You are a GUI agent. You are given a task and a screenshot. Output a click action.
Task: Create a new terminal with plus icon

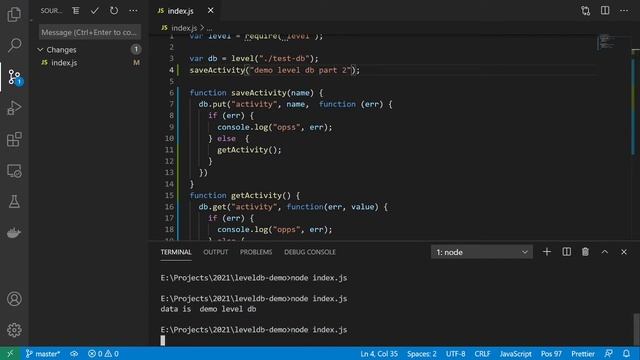[x=547, y=252]
